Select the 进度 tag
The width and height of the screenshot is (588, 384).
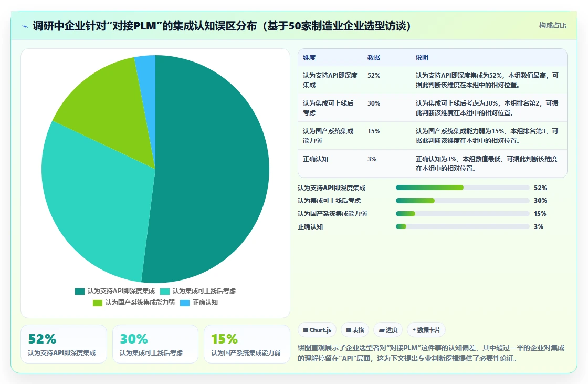388,330
